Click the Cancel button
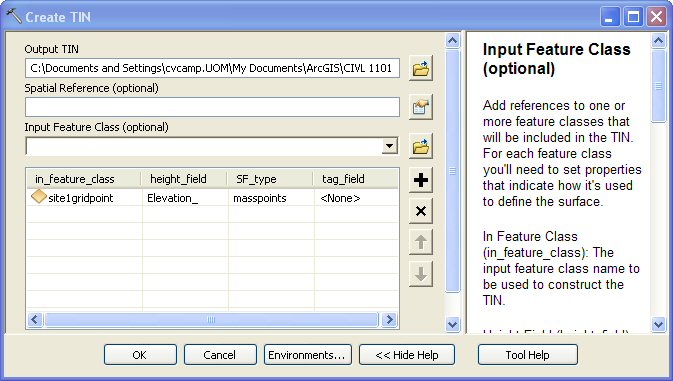The height and width of the screenshot is (381, 673). click(220, 355)
